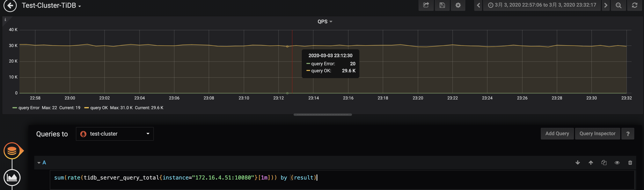644x190 pixels.
Task: Switch to the Visualization tab in sidebar
Action: tap(12, 178)
